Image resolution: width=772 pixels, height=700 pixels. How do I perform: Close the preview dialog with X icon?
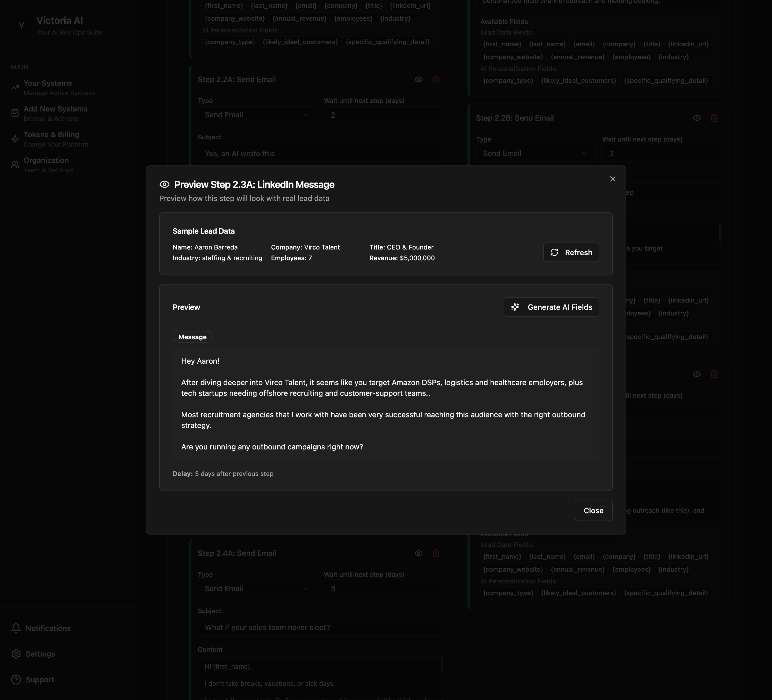[x=612, y=179]
